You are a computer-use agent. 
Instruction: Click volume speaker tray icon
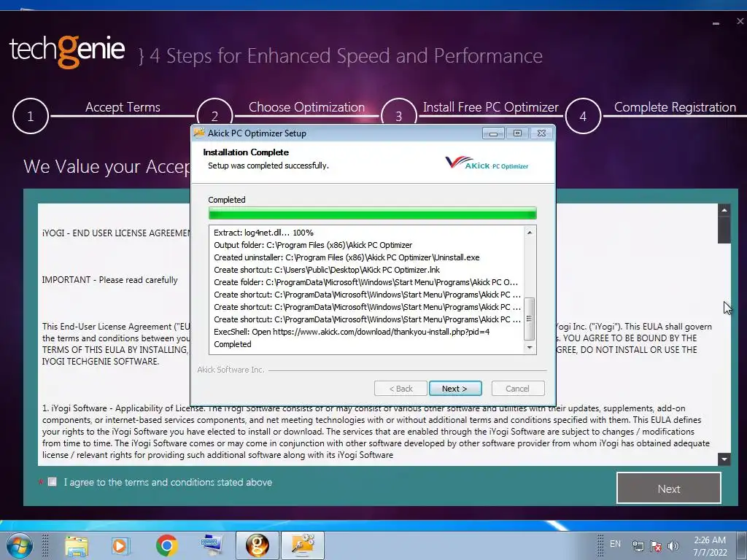(673, 546)
